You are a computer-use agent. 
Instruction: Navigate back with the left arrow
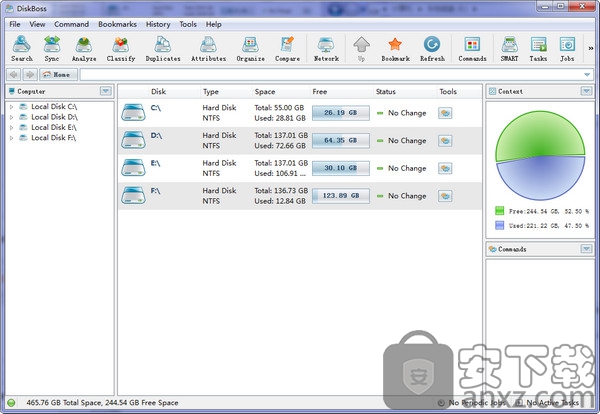coord(13,74)
